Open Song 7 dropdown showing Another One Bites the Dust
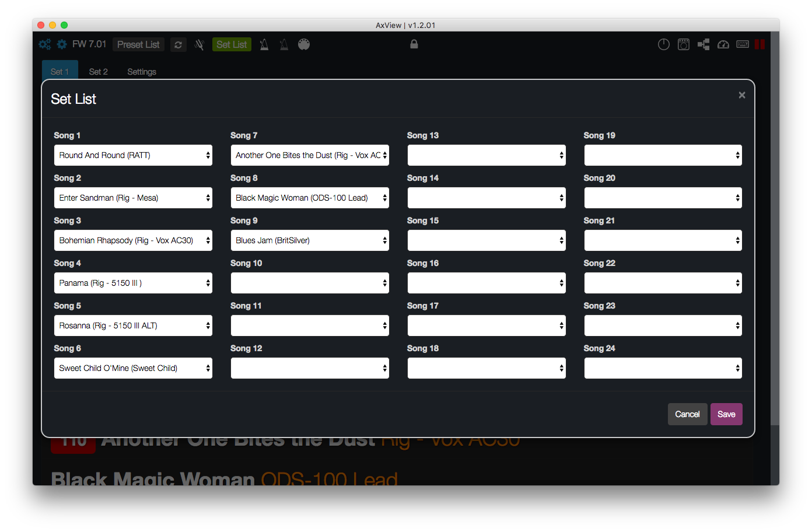 click(310, 155)
